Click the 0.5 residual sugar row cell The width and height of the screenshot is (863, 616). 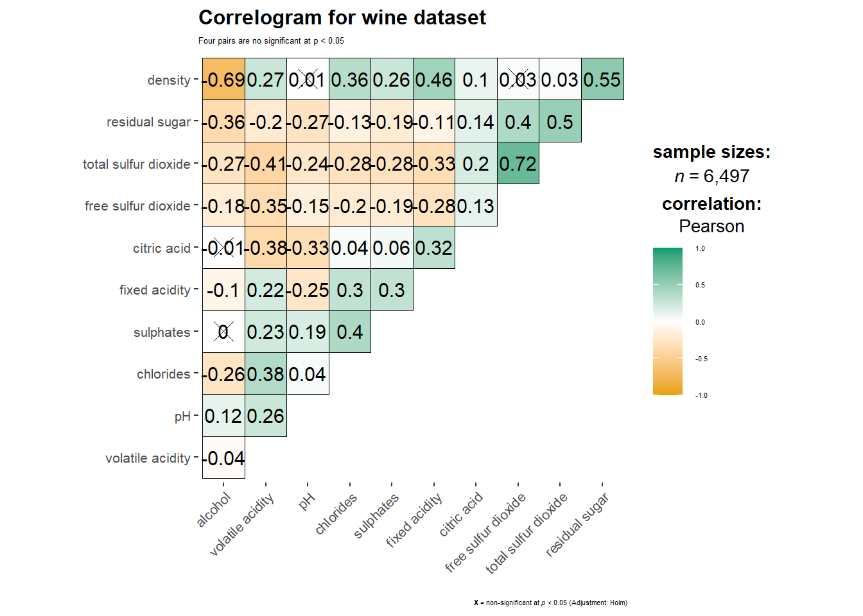(x=560, y=122)
